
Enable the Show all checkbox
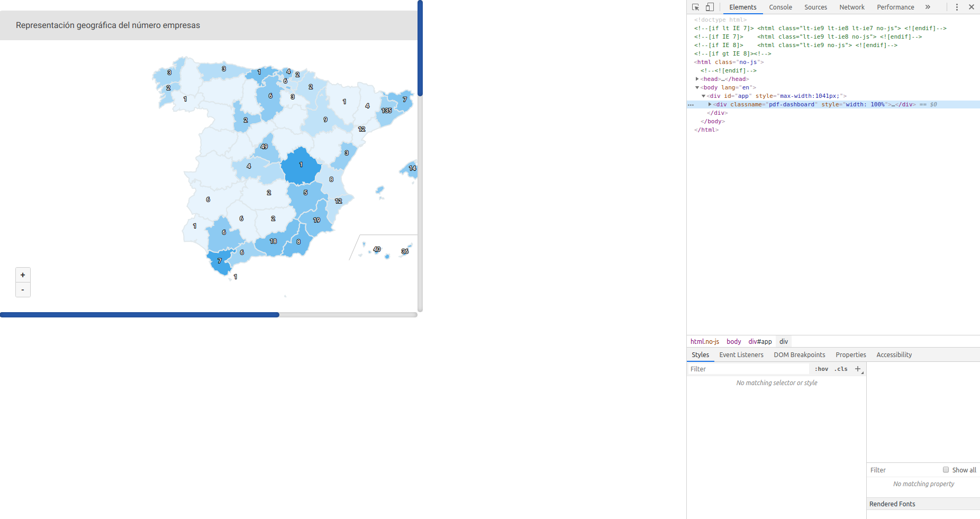[946, 470]
